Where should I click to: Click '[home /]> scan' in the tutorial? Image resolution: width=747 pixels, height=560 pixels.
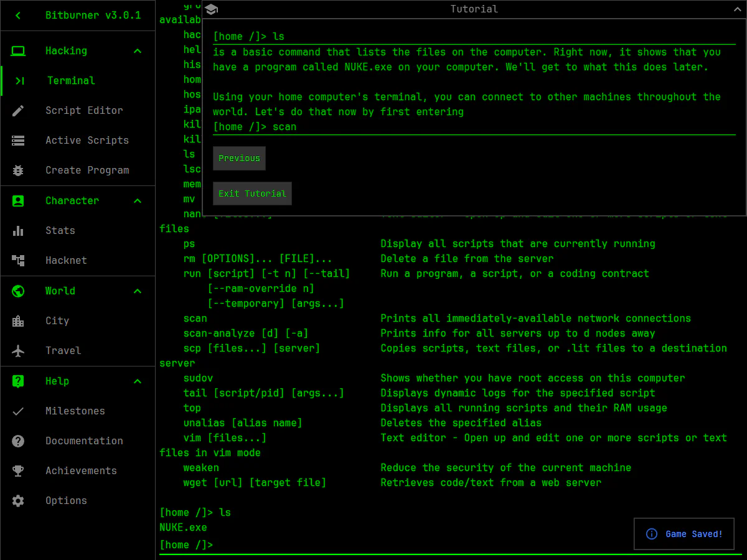click(255, 127)
